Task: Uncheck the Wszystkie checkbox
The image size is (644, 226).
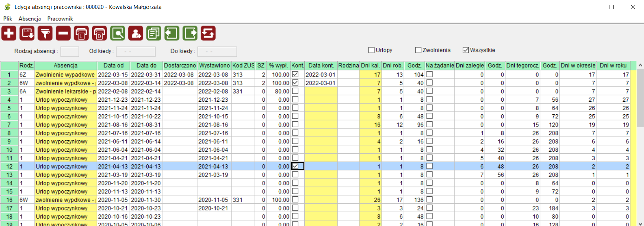Action: pyautogui.click(x=466, y=50)
